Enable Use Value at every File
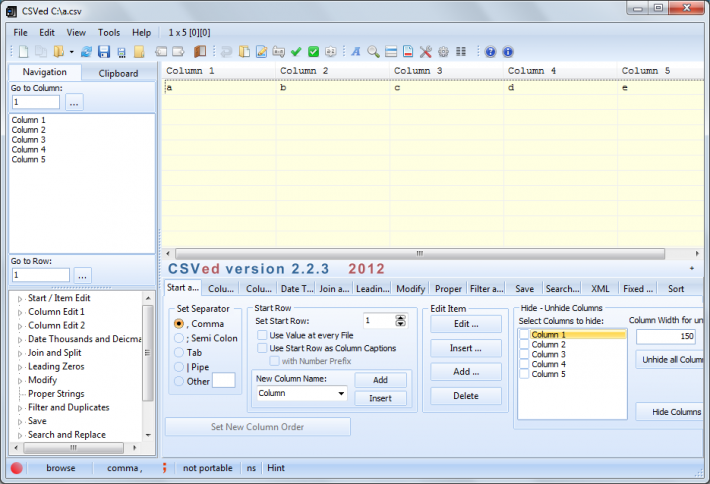 click(262, 335)
